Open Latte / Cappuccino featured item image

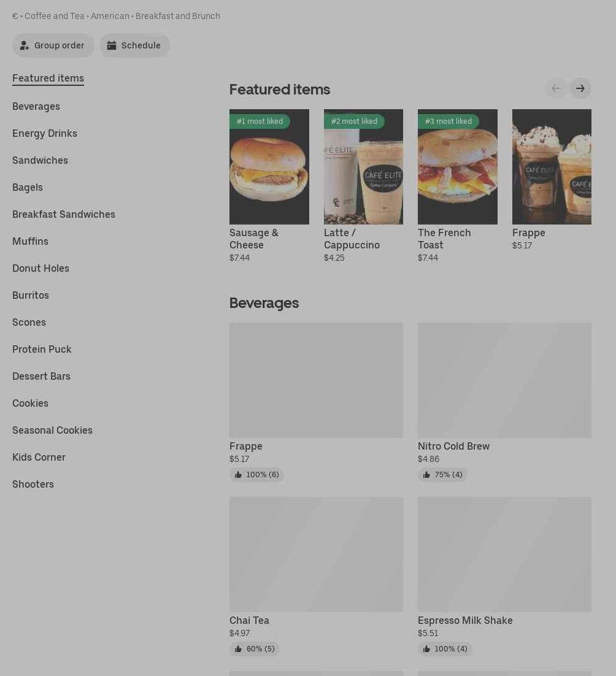363,167
